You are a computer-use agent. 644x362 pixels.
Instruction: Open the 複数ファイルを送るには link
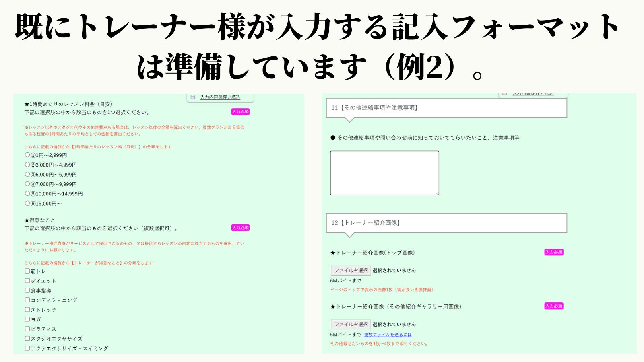(x=388, y=335)
